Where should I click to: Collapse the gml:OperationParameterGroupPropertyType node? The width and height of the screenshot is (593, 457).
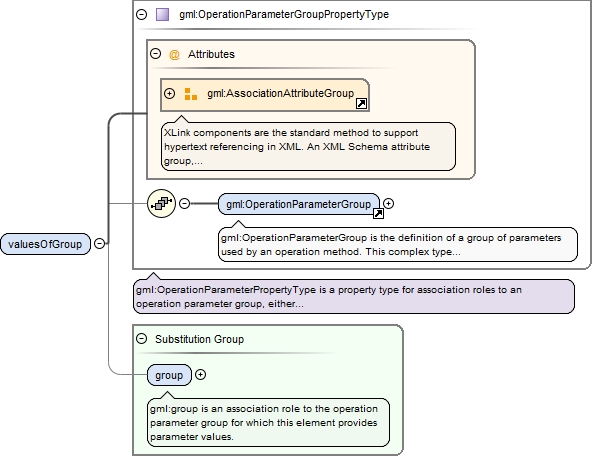point(141,14)
